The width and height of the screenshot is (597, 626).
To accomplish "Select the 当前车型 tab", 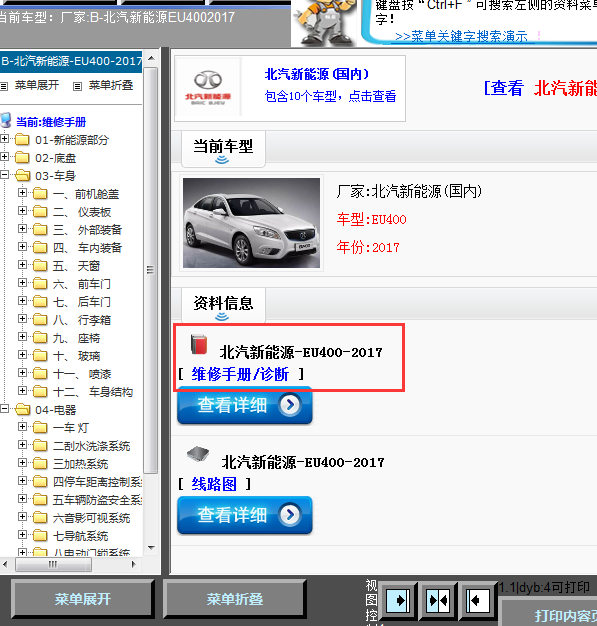I will pyautogui.click(x=223, y=149).
